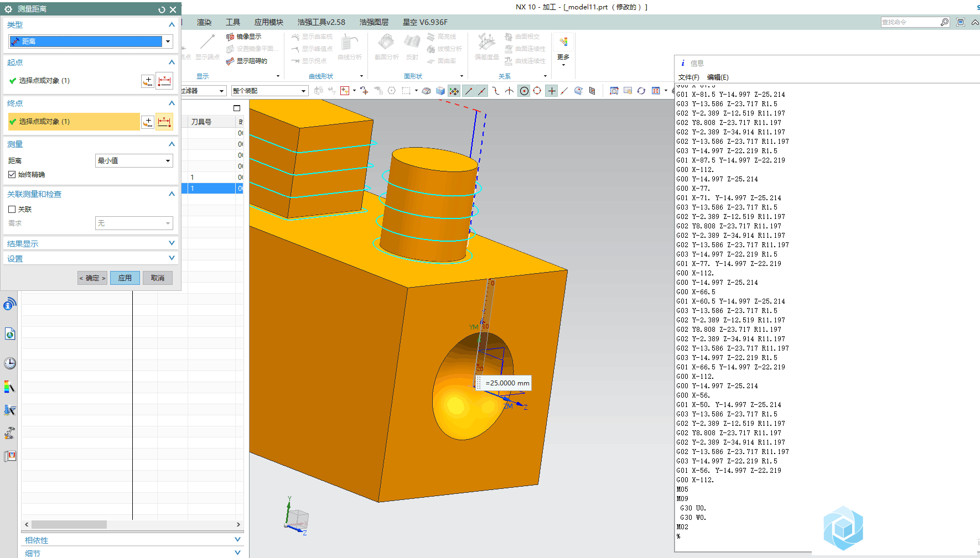980x558 pixels.
Task: Click the quadrant point snap icon
Action: coord(537,91)
